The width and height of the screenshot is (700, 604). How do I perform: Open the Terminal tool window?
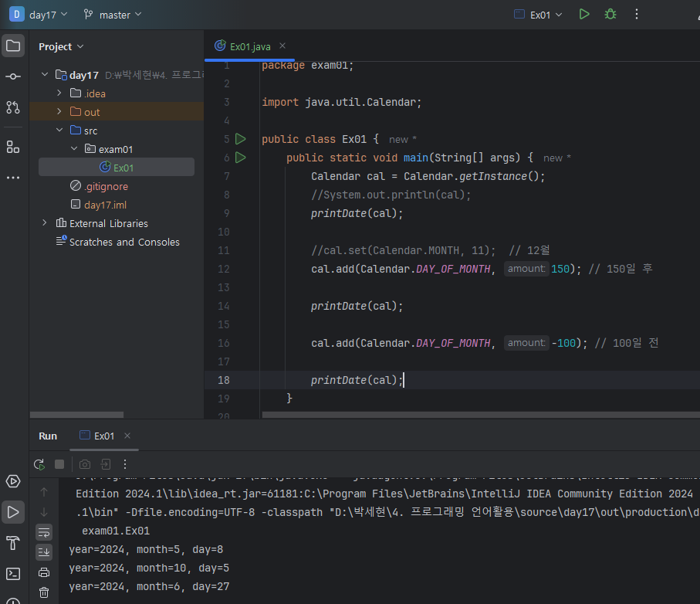click(x=13, y=573)
